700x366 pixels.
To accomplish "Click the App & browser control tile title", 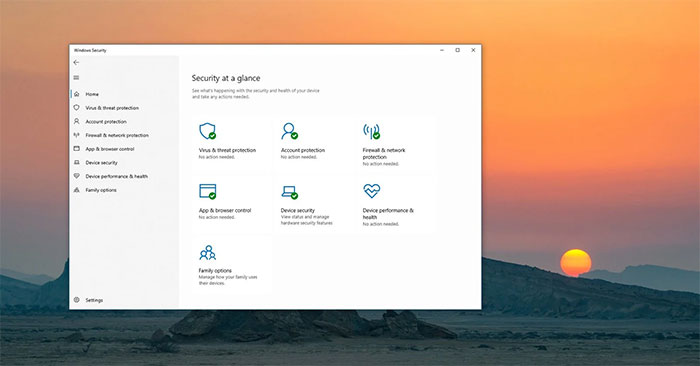I will 225,210.
